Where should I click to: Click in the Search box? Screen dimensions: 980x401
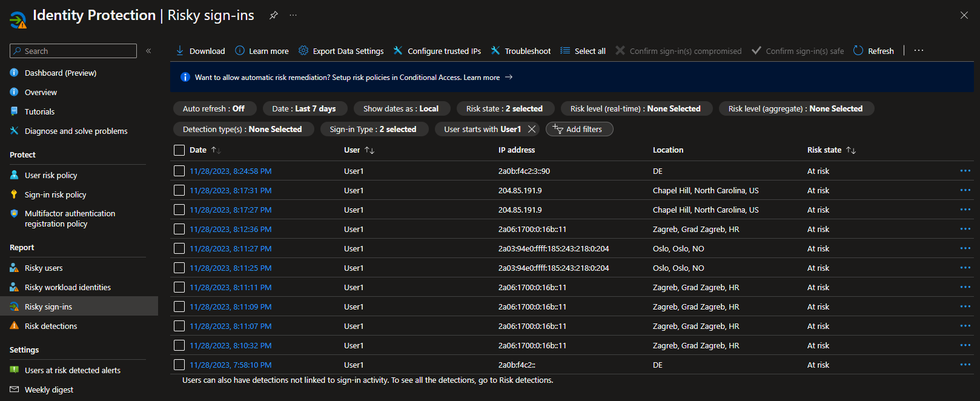(x=73, y=51)
